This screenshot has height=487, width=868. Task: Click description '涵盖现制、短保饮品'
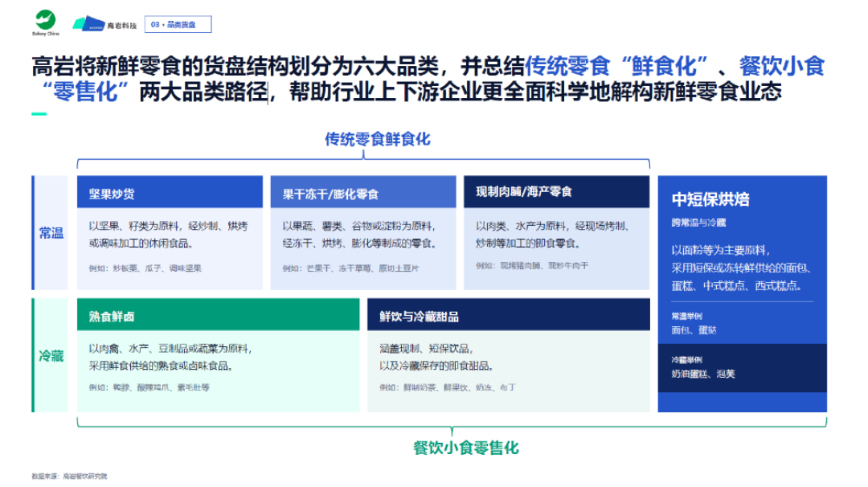[x=426, y=349]
